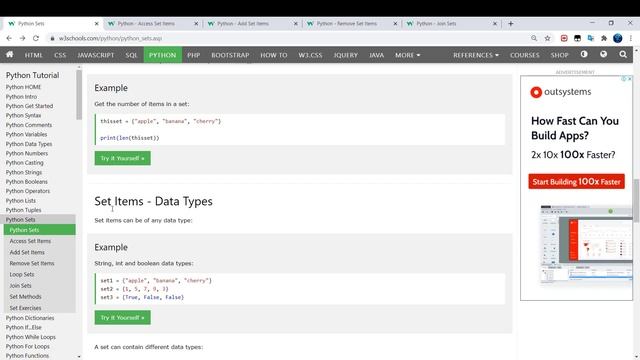
Task: Open Python Syntax sidebar link
Action: 24,116
